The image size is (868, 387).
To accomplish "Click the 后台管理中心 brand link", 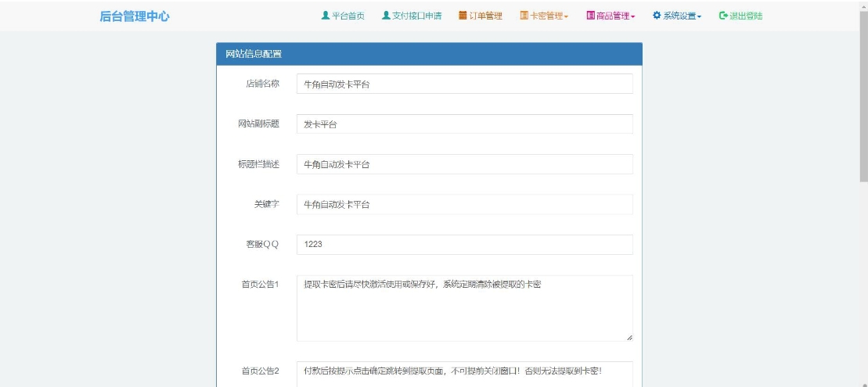I will [x=135, y=16].
